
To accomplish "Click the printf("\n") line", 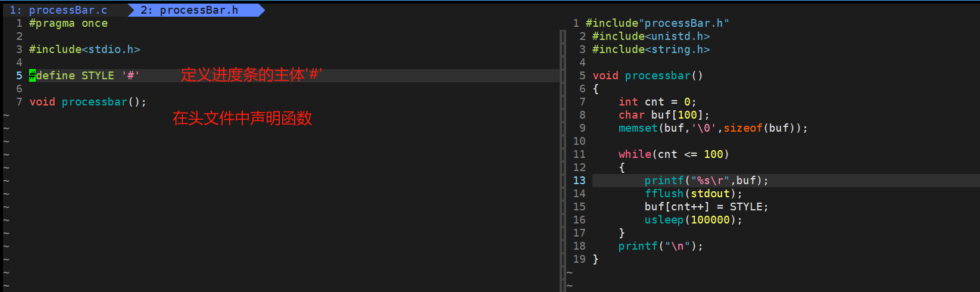I will click(x=661, y=246).
